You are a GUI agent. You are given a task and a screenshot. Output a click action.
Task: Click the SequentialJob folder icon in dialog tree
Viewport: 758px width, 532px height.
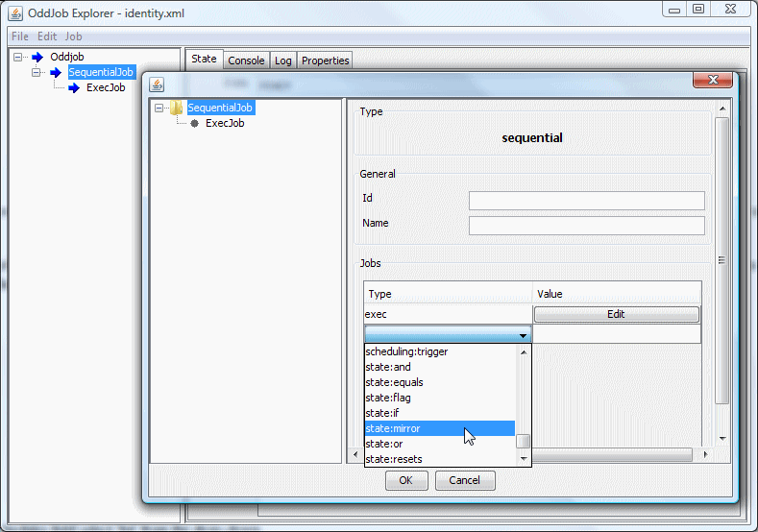tap(176, 108)
